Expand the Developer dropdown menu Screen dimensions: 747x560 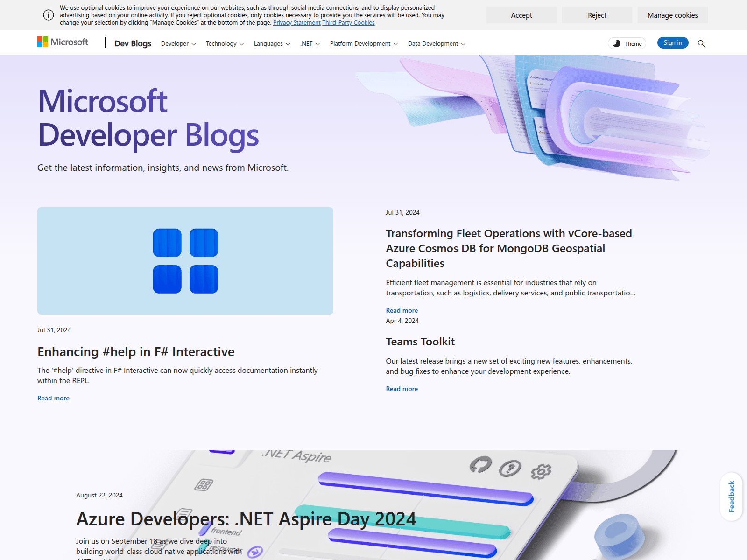178,43
